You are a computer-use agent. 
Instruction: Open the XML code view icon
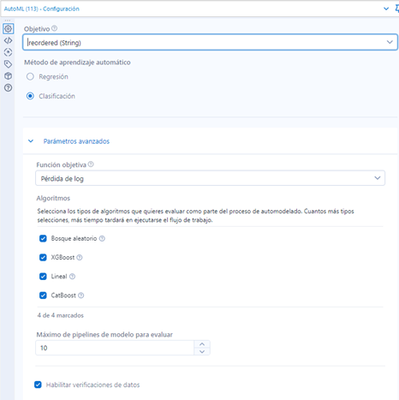(8, 40)
